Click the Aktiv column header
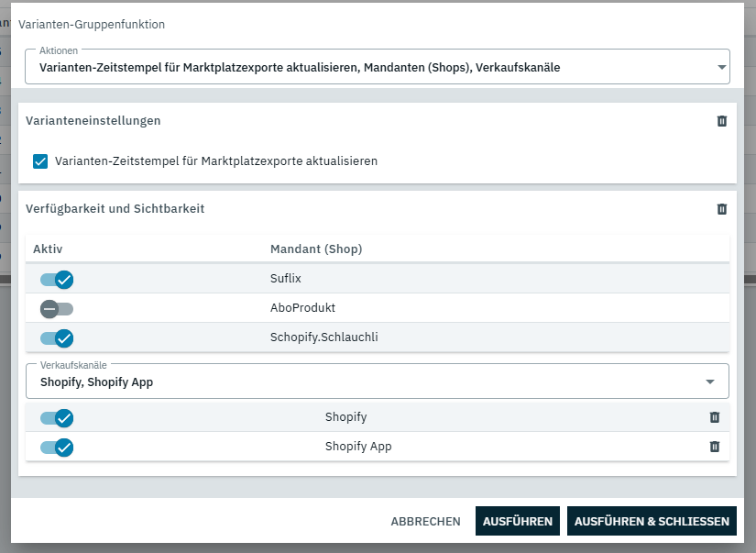 48,249
